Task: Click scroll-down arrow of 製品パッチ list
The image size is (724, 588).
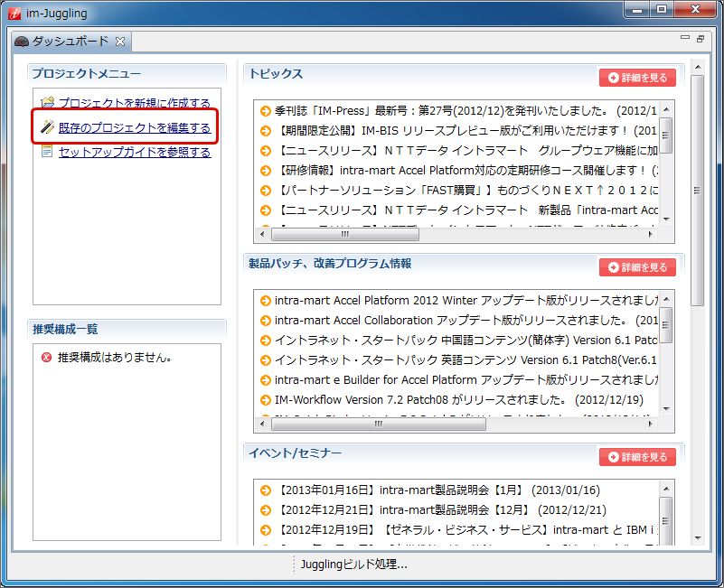Action: point(666,409)
